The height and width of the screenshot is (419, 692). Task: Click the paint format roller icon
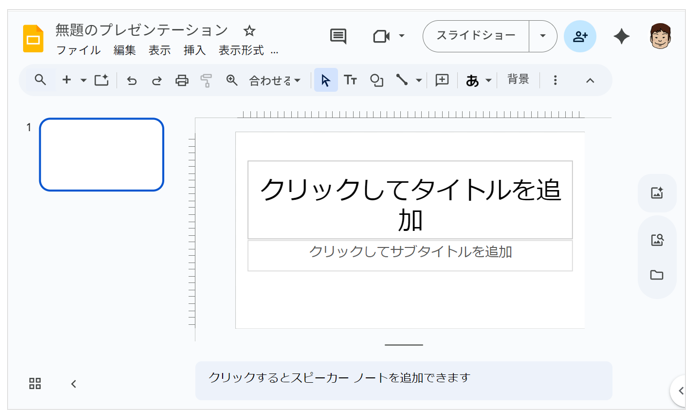206,80
